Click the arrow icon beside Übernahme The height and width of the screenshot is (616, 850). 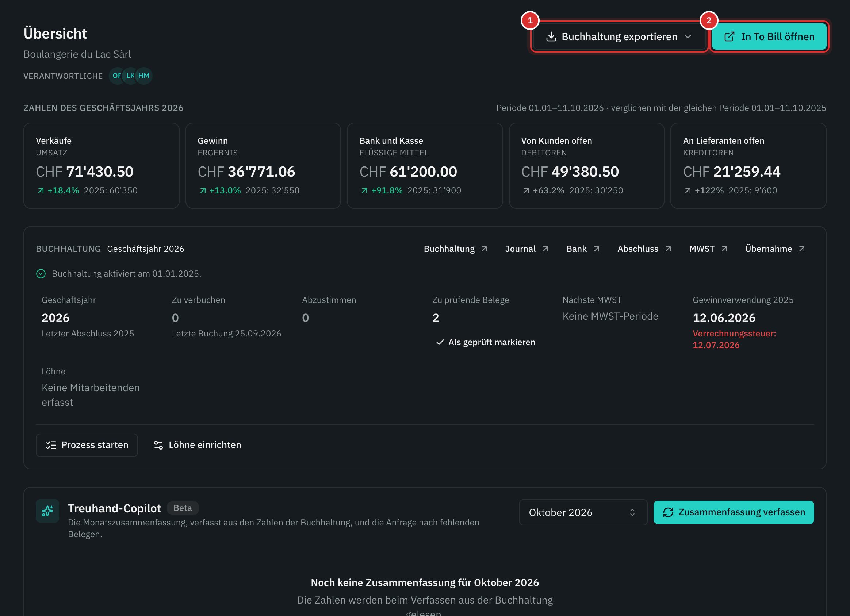802,249
